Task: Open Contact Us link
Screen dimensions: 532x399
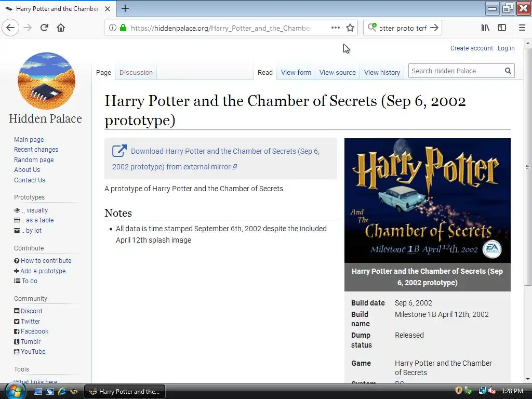Action: point(30,180)
